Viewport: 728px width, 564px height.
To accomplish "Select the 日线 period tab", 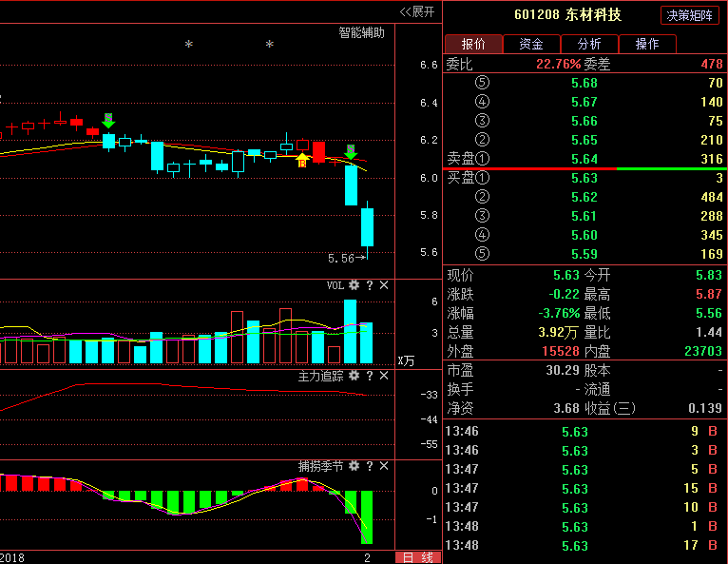I will click(x=417, y=556).
